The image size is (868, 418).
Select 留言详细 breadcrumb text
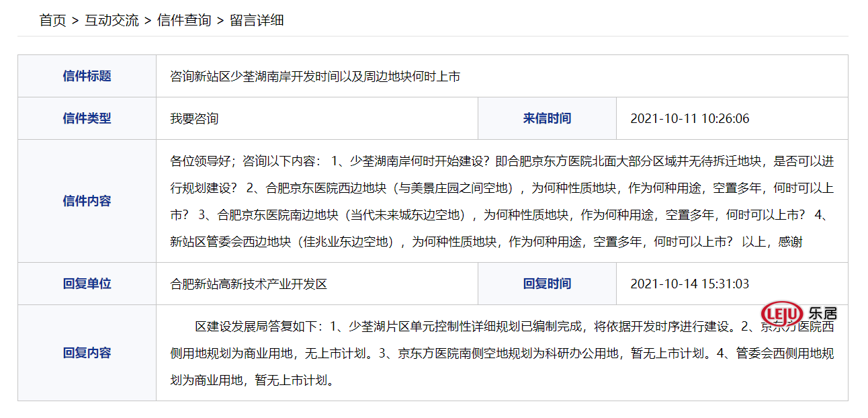(257, 20)
